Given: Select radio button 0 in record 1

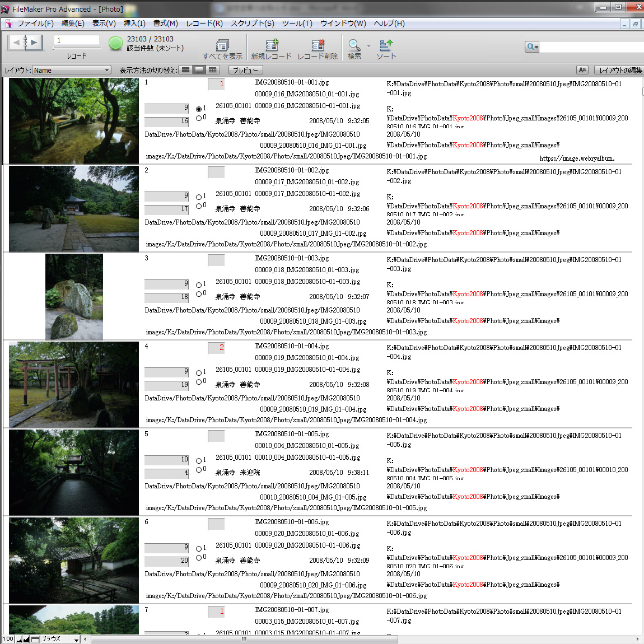Looking at the screenshot, I should 199,118.
